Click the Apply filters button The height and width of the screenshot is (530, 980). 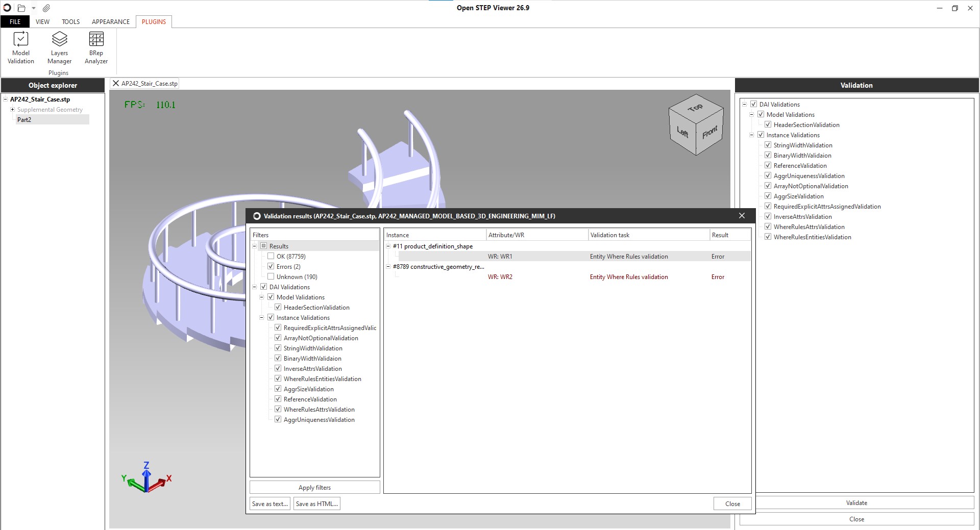314,488
